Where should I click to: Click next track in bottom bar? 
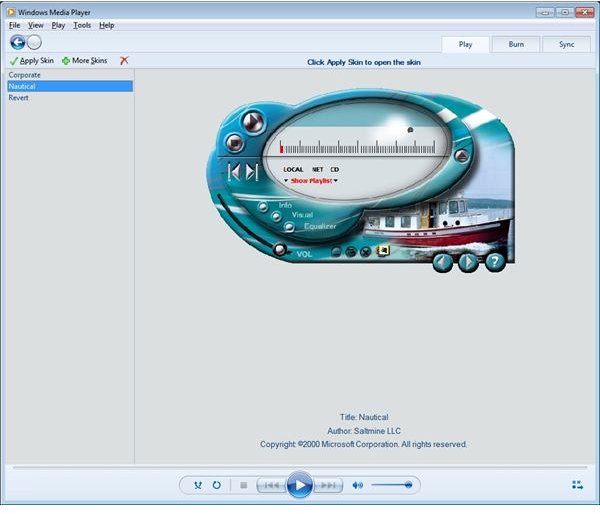click(x=328, y=485)
